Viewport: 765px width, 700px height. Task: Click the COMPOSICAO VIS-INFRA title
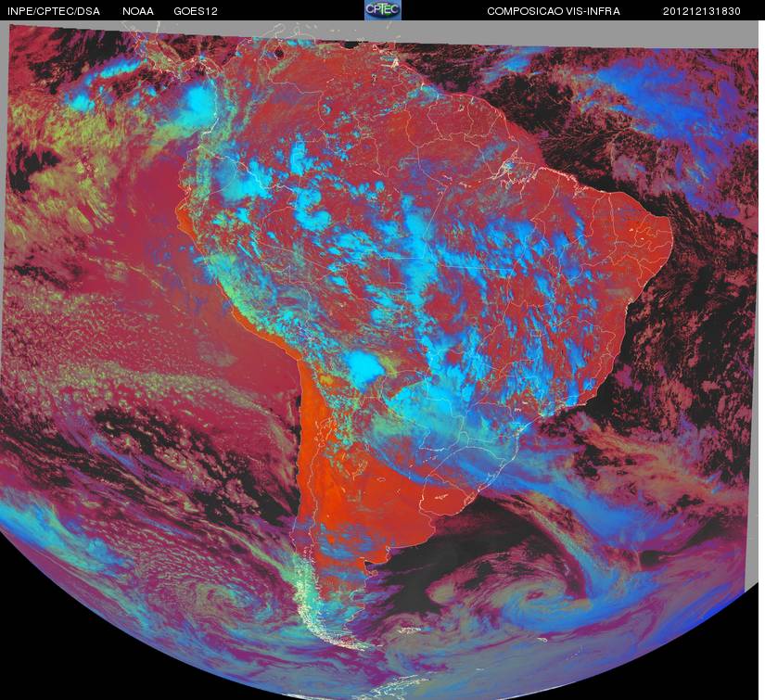point(554,11)
